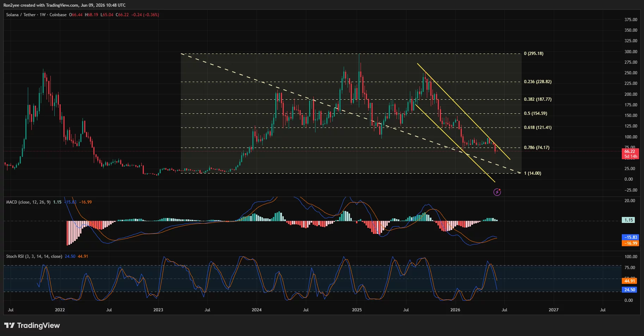Viewport: 644px width, 336px height.
Task: Click the 2023 label on the time axis
Action: 158,310
